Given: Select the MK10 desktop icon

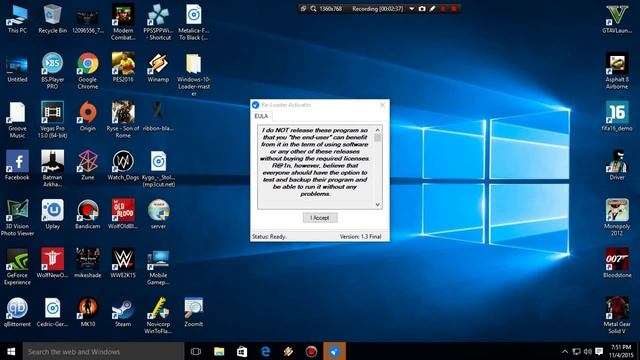Looking at the screenshot, I should (88, 312).
